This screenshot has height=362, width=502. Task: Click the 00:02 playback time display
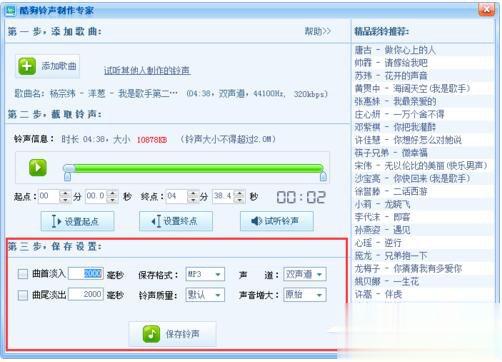(x=301, y=197)
